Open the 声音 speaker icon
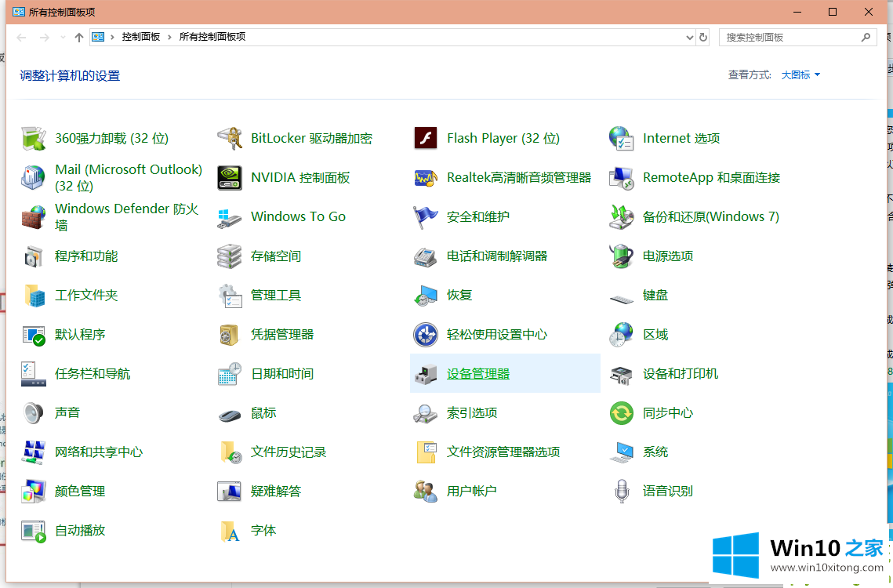The width and height of the screenshot is (893, 588). pyautogui.click(x=34, y=413)
